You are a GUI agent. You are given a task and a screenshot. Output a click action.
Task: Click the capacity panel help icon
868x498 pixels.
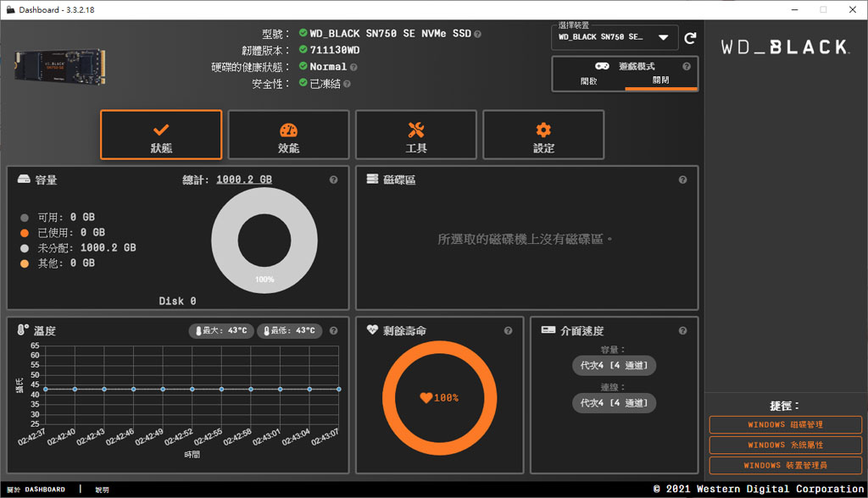point(333,180)
